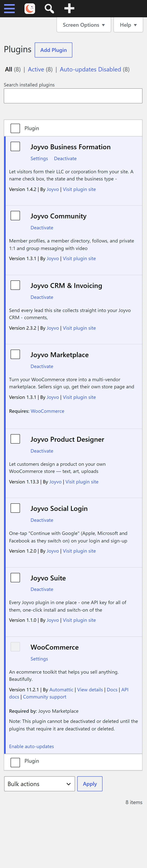
Task: Open Settings for Joyvo Business Formation
Action: (39, 159)
